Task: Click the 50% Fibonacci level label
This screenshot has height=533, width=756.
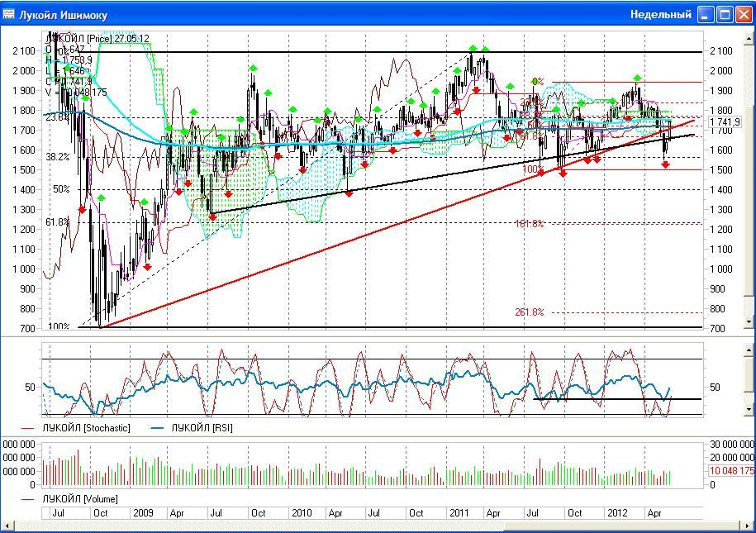Action: 61,189
